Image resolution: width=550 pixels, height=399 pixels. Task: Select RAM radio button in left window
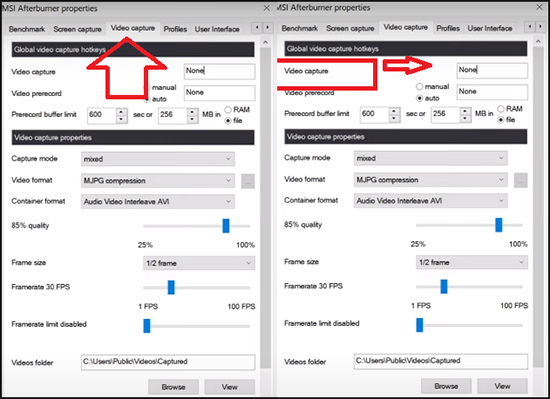[228, 110]
